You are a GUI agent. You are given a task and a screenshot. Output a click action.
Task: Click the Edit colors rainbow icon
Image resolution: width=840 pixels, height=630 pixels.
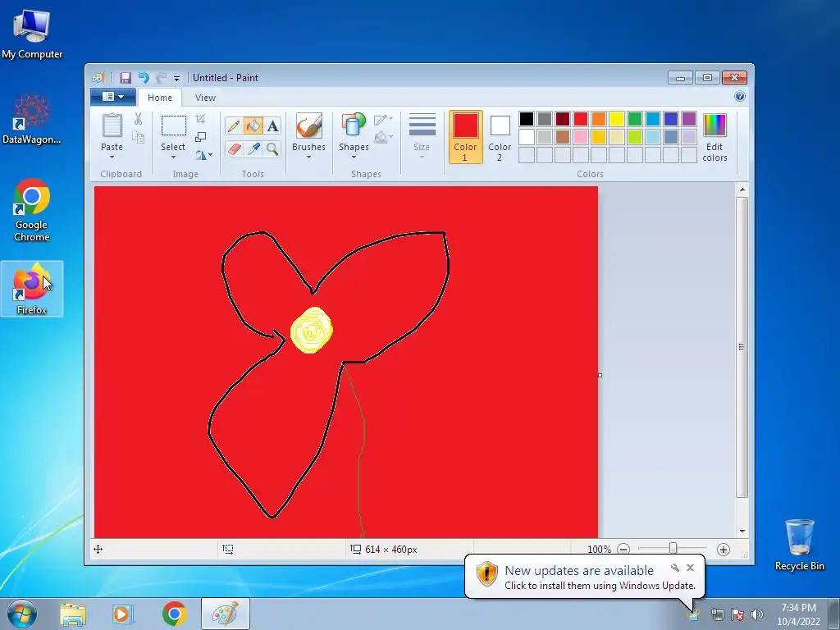pos(714,126)
